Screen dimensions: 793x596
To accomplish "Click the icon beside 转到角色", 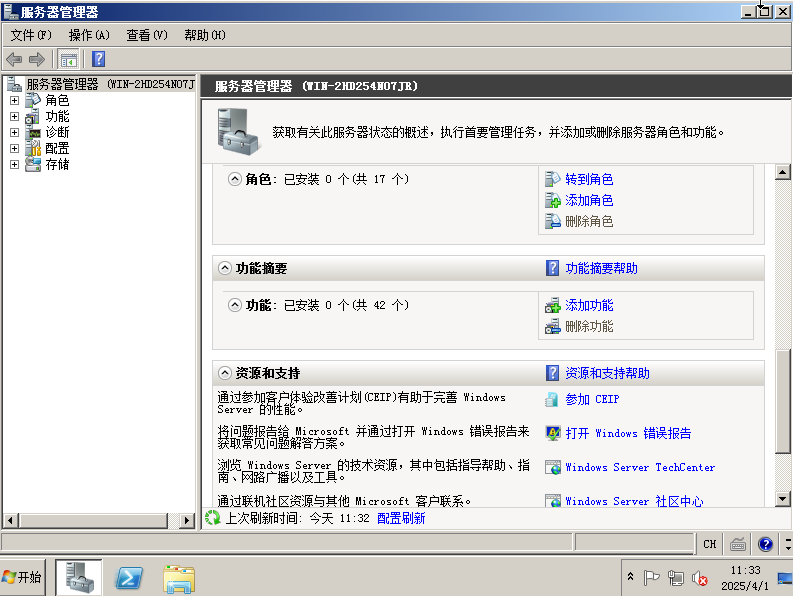I will tap(553, 179).
